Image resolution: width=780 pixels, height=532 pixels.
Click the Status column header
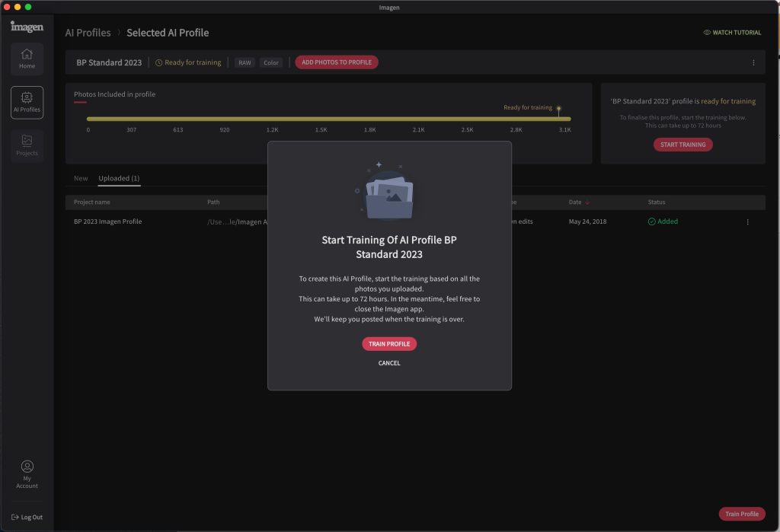657,202
